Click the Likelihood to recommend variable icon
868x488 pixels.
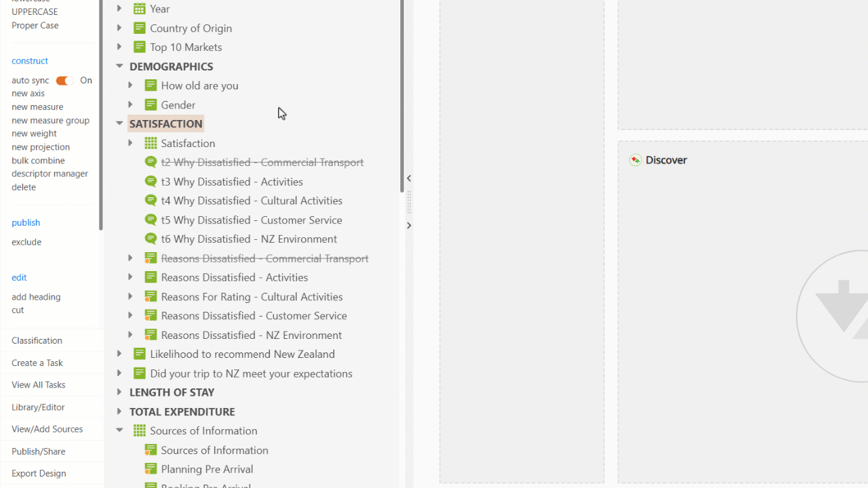coord(139,354)
